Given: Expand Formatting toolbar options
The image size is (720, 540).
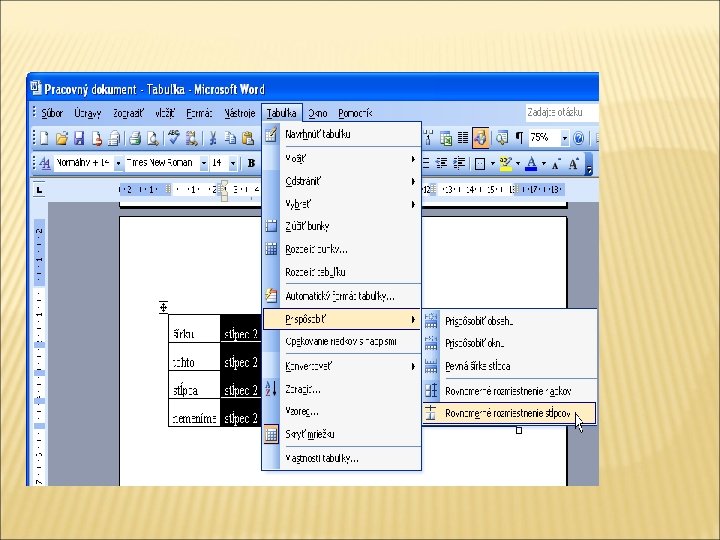Looking at the screenshot, I should tap(589, 164).
